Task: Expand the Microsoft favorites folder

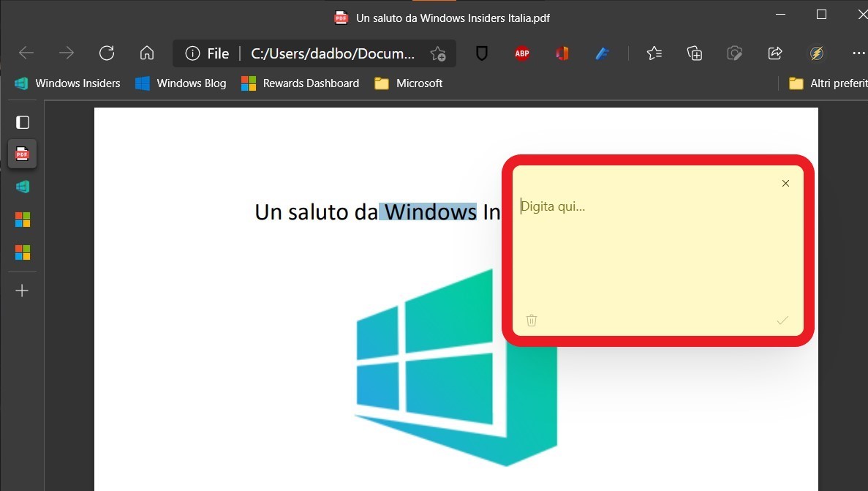Action: 409,83
